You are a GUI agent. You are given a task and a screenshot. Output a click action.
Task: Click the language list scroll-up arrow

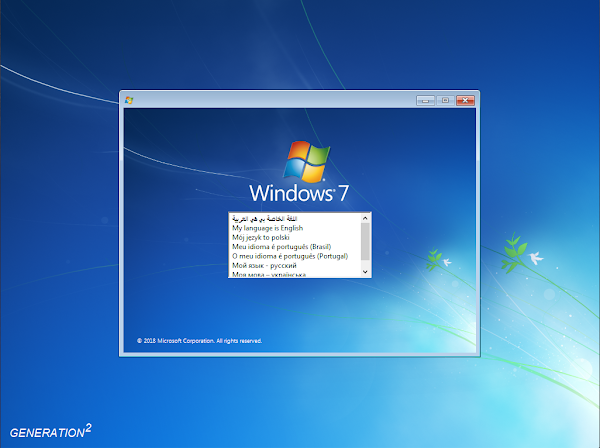pyautogui.click(x=365, y=218)
